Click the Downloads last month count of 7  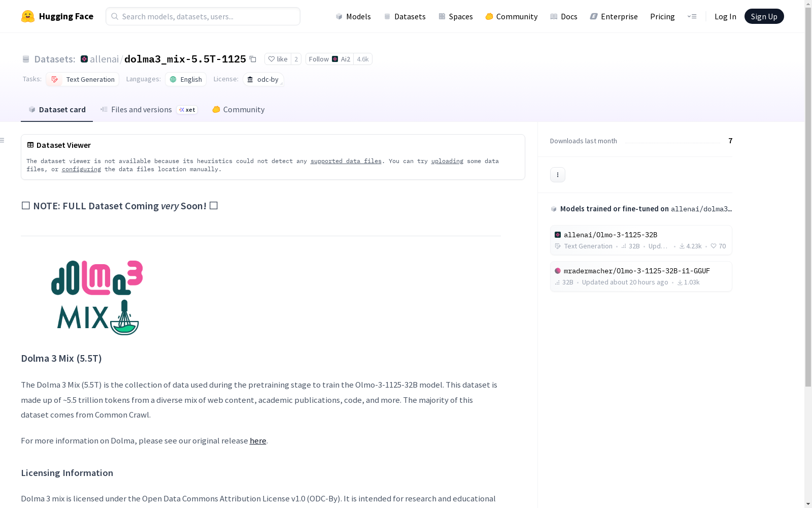click(x=730, y=141)
